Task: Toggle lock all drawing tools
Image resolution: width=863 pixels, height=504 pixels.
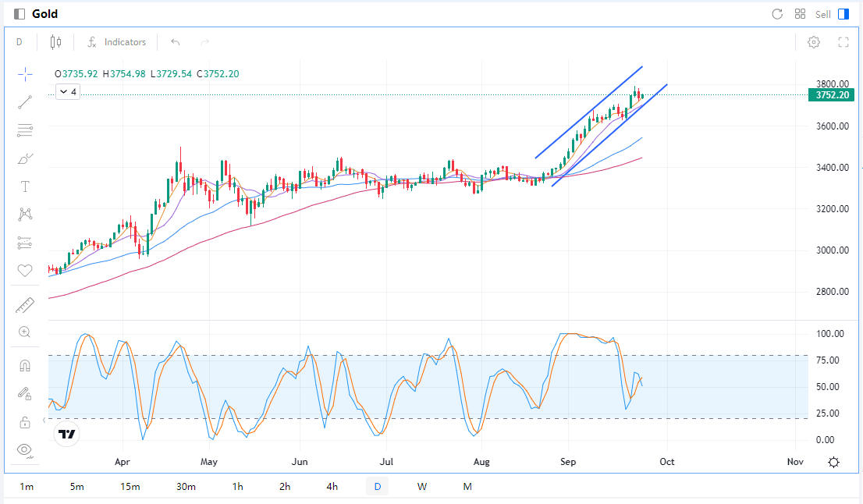Action: 25,422
